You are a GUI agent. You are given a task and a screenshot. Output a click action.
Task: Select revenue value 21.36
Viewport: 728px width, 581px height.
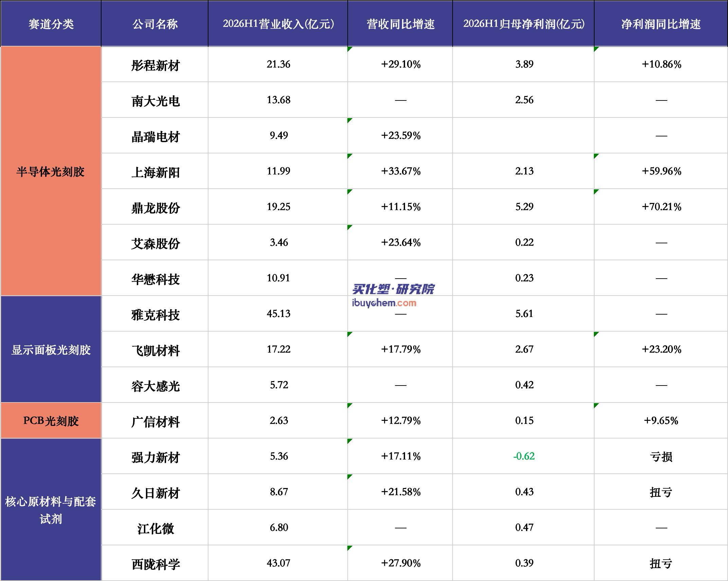click(278, 64)
